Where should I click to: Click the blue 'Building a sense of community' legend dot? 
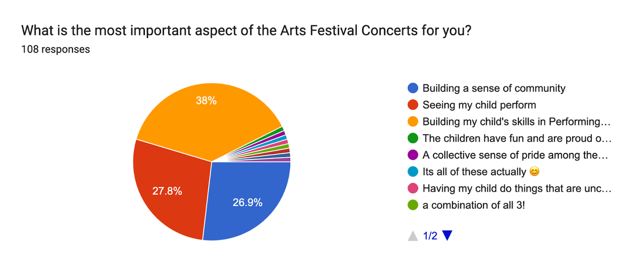tap(413, 89)
